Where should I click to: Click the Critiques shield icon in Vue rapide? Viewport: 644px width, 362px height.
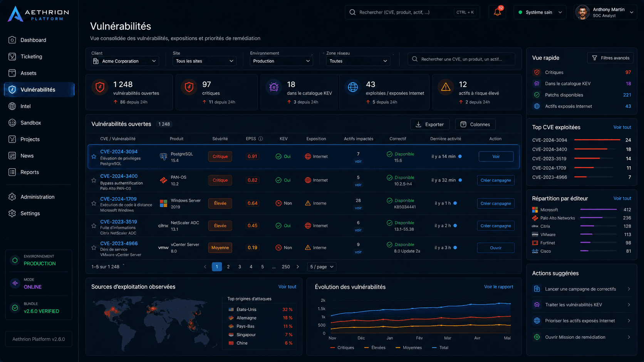click(537, 72)
